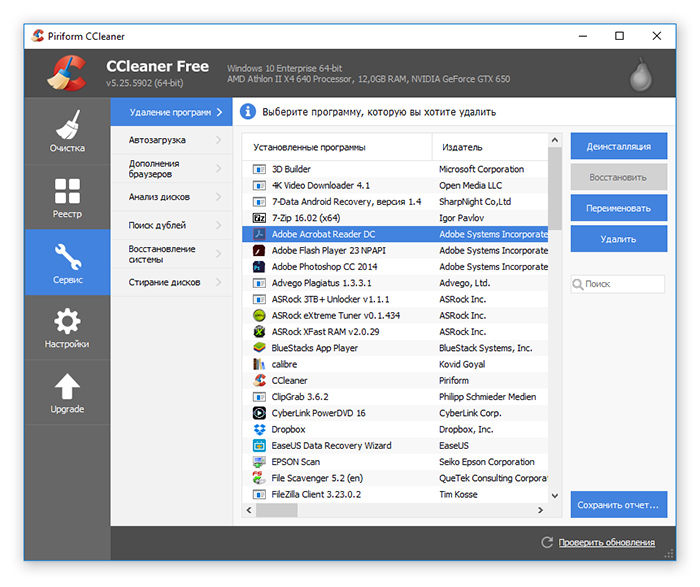Image resolution: width=700 pixels, height=587 pixels.
Task: Select 7-Data Android Recovery row
Action: pyautogui.click(x=395, y=202)
